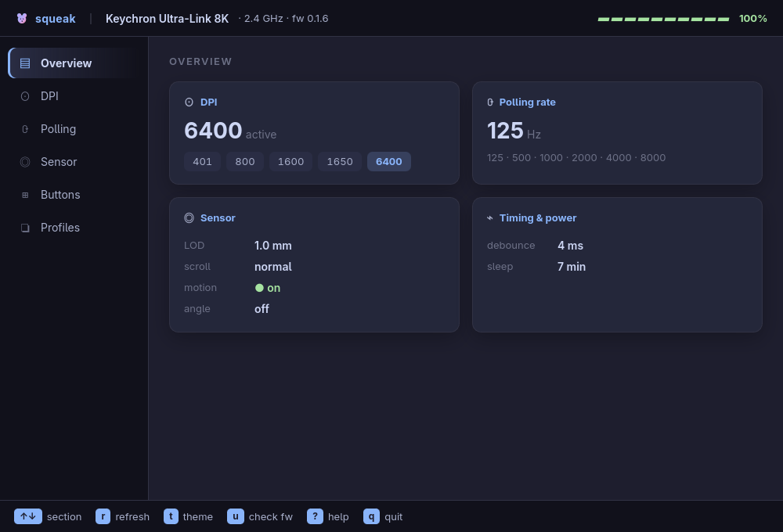
Task: Click the motion value on
Action: click(273, 288)
